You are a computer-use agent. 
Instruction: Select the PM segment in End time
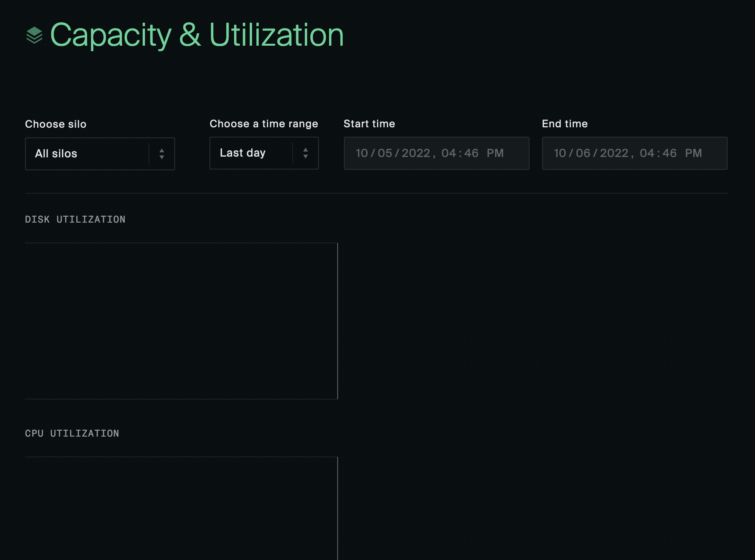click(693, 153)
